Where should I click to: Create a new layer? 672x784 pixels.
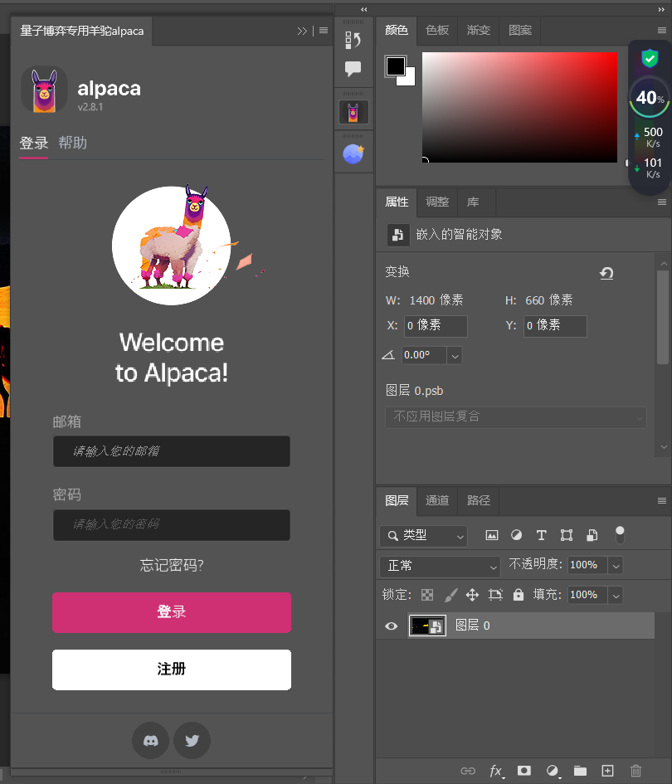(x=607, y=771)
